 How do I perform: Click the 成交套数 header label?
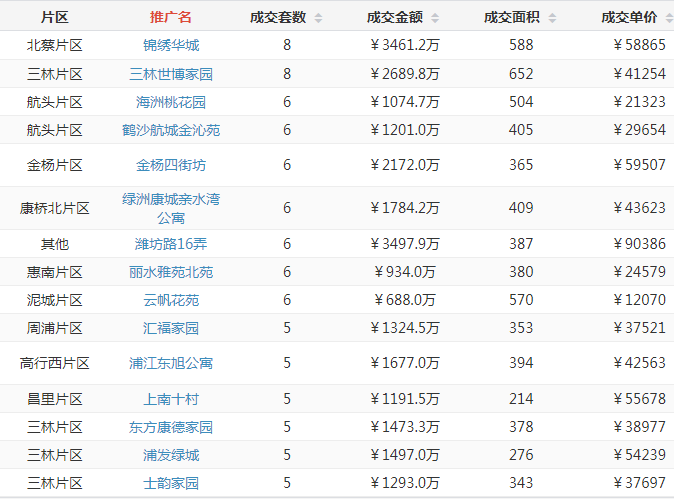point(278,17)
